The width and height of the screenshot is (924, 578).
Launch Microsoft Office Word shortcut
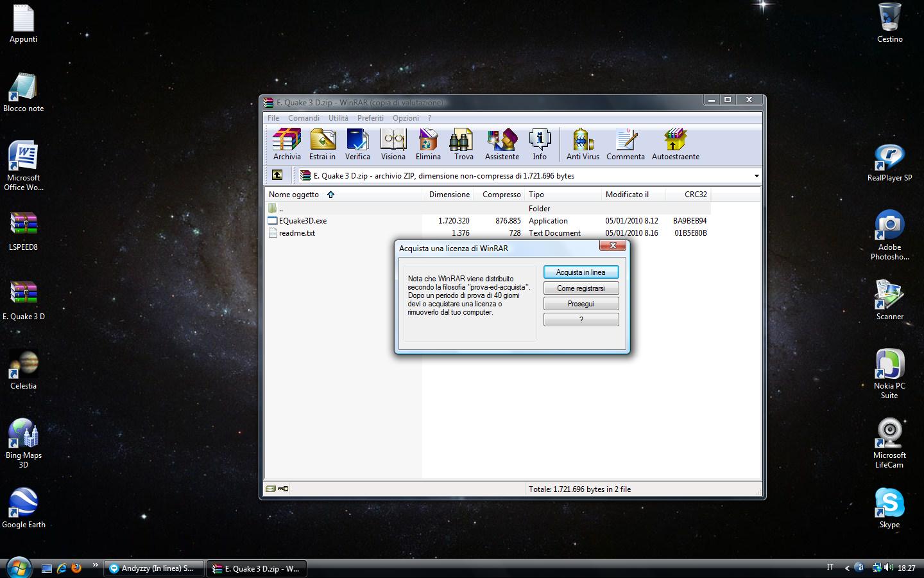click(24, 166)
